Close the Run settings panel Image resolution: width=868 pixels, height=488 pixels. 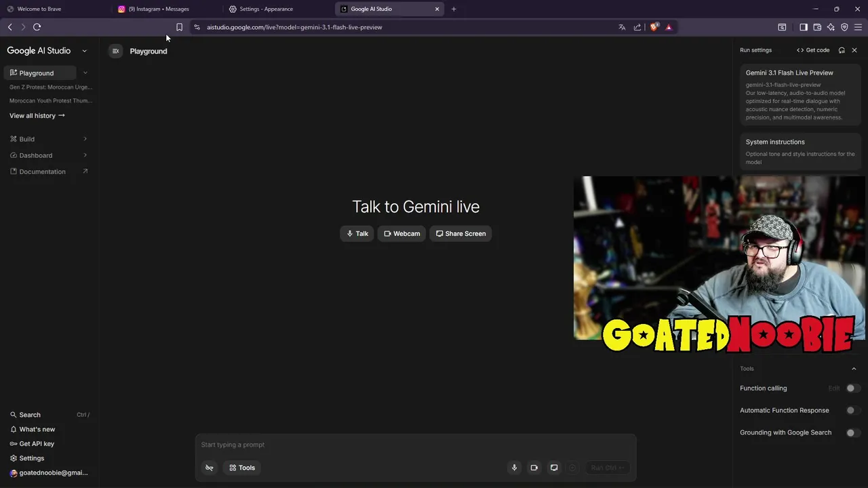point(854,50)
